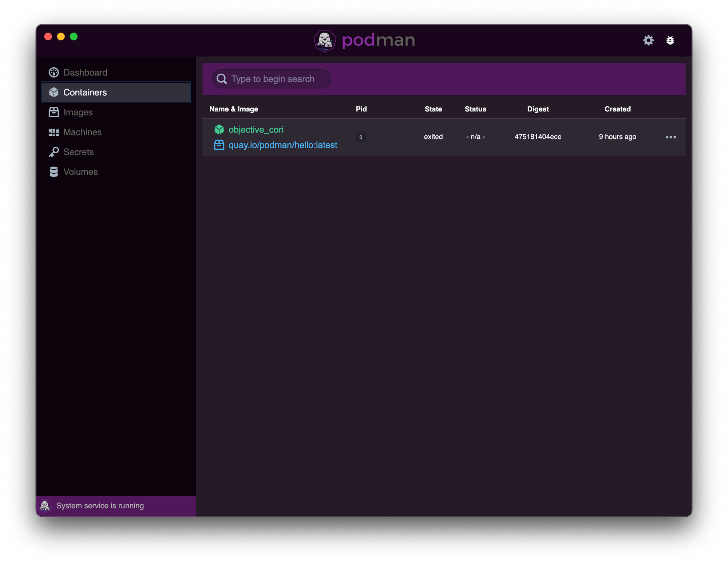
Task: Click 'System service is running' status text
Action: click(100, 506)
